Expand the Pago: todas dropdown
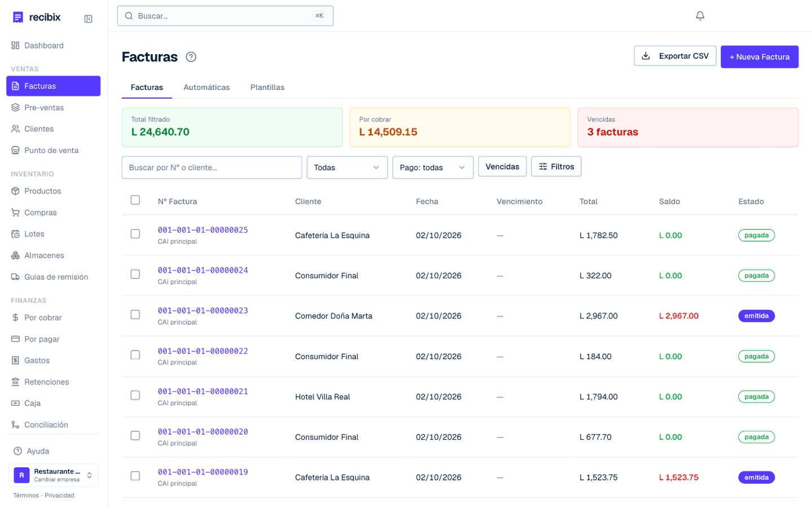The width and height of the screenshot is (812, 508). click(x=433, y=168)
